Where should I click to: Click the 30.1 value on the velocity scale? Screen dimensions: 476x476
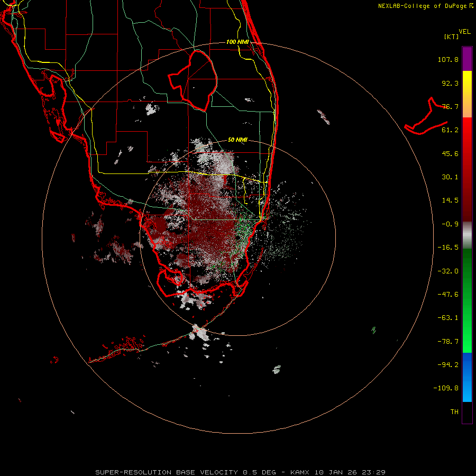(x=450, y=177)
